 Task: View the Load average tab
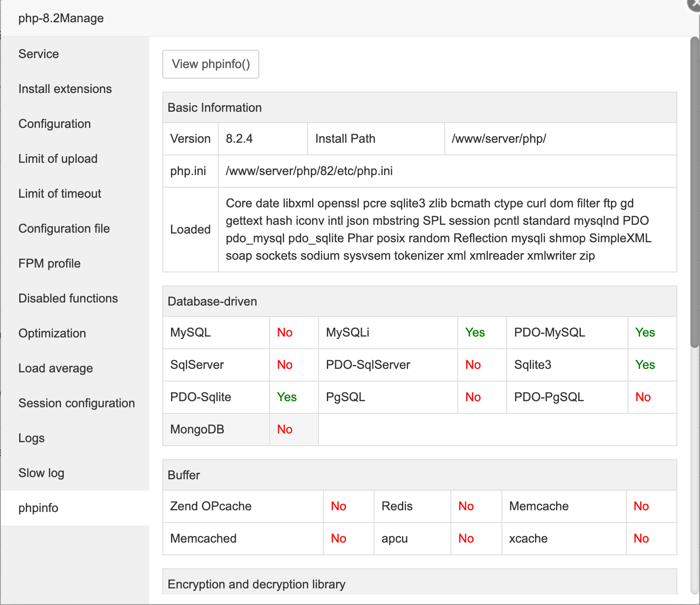pyautogui.click(x=55, y=368)
